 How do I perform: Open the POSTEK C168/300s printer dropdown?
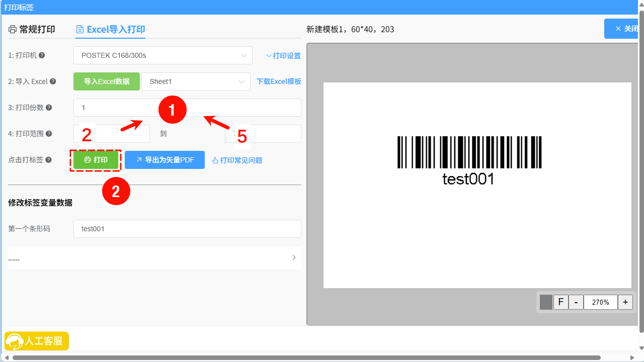[163, 55]
